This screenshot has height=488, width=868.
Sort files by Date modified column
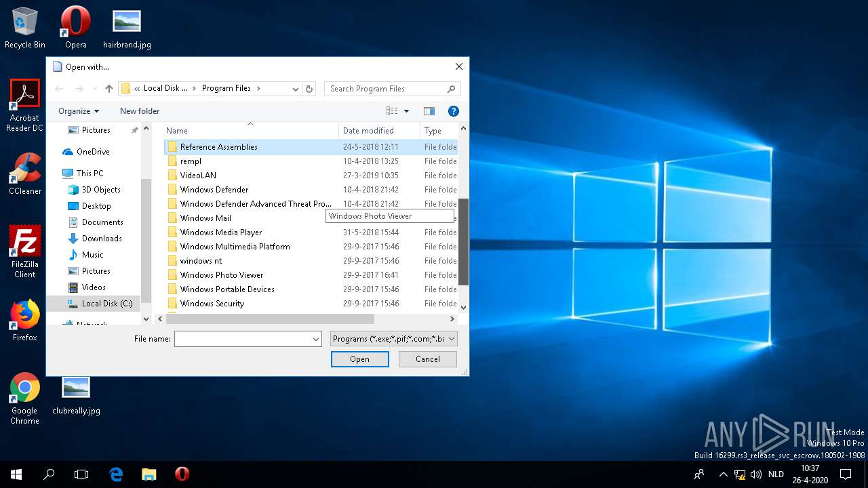(x=379, y=131)
